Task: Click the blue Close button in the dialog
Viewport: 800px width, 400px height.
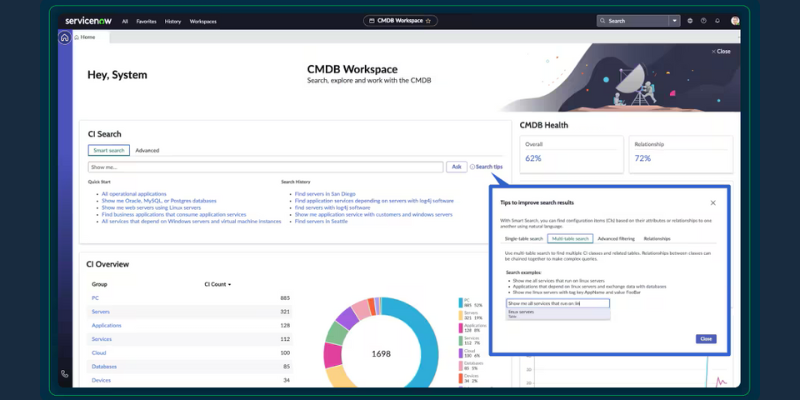Action: [x=706, y=339]
